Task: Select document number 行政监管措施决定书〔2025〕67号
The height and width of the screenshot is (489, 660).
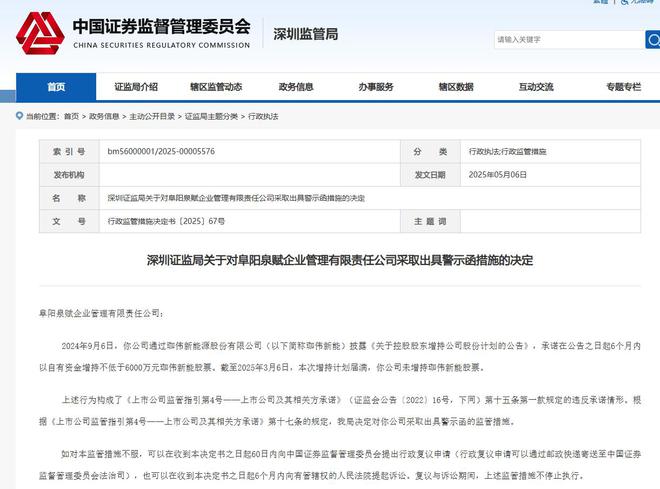Action: (x=166, y=221)
